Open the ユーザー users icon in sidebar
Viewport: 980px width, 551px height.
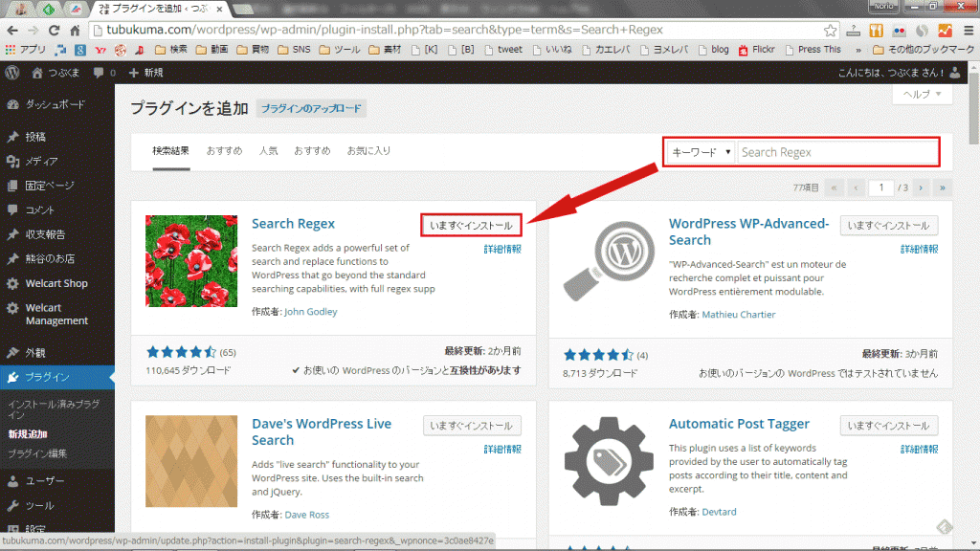[x=12, y=481]
